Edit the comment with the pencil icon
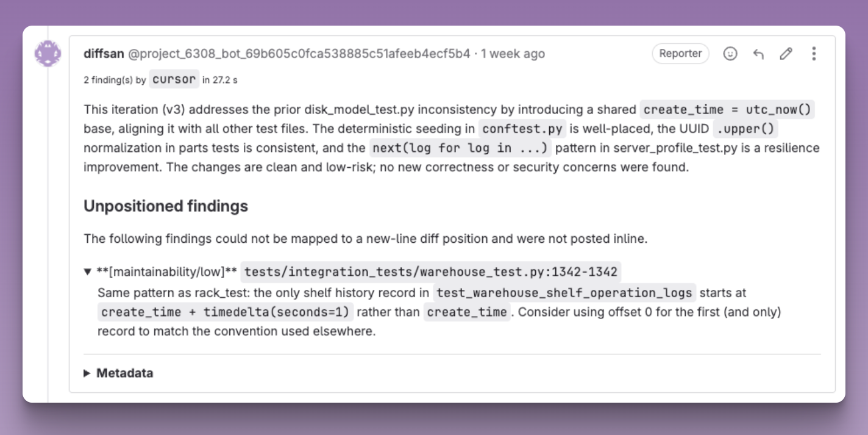Image resolution: width=868 pixels, height=435 pixels. pyautogui.click(x=786, y=54)
